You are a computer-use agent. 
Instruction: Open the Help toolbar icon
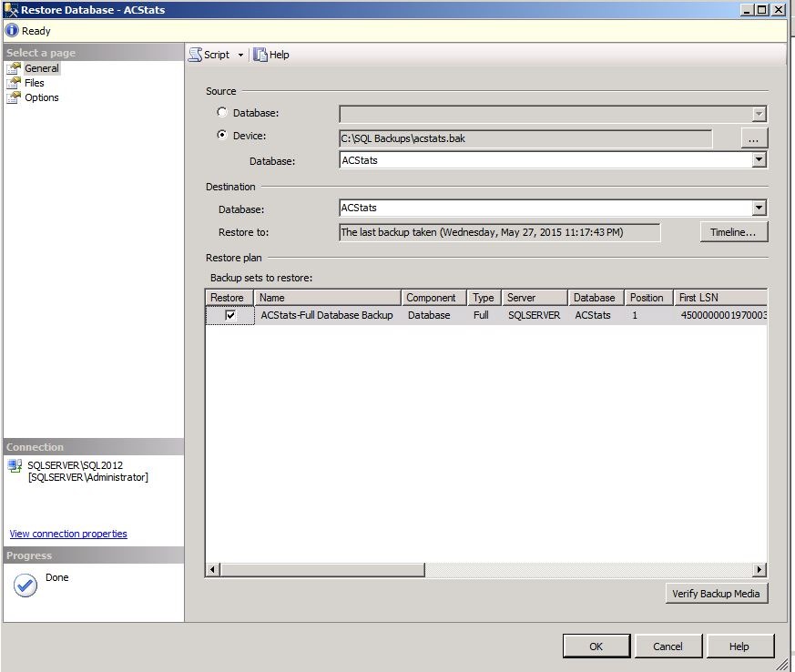click(x=260, y=55)
